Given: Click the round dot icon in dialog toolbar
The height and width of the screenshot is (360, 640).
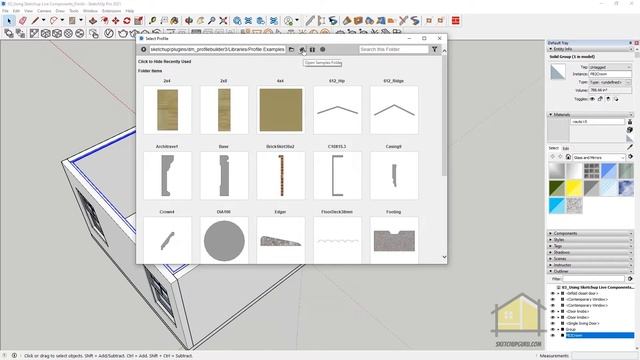Looking at the screenshot, I should point(322,49).
